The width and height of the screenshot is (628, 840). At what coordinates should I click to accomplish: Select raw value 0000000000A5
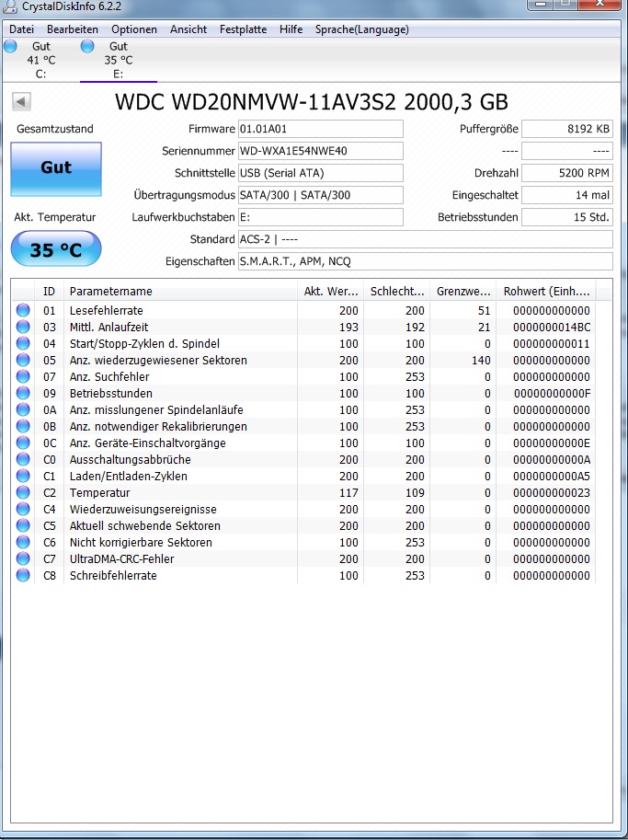click(552, 477)
